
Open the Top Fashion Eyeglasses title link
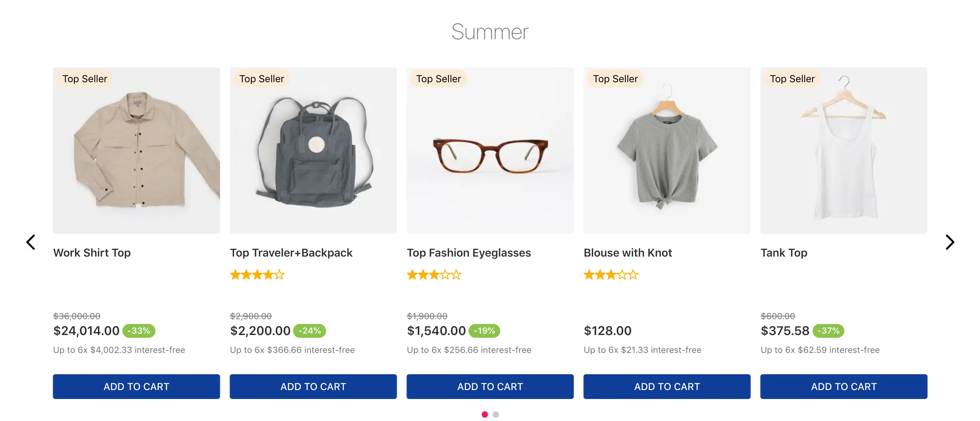[x=469, y=253]
